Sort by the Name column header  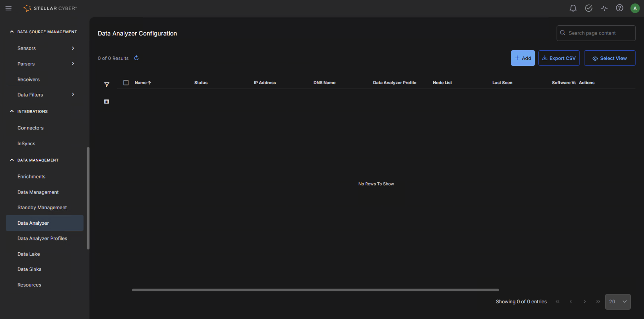(143, 83)
